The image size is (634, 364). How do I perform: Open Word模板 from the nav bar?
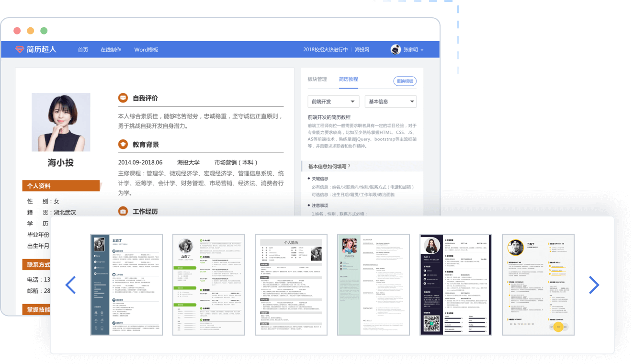pos(146,50)
